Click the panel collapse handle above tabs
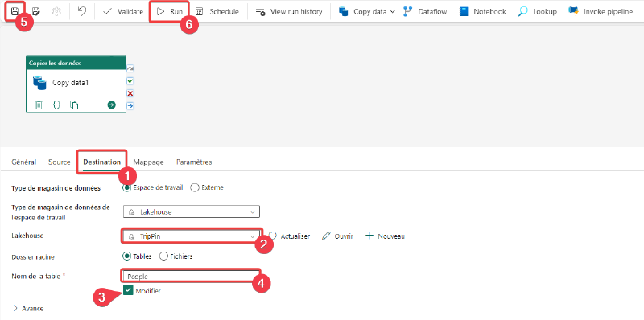The height and width of the screenshot is (320, 644). coord(339,150)
